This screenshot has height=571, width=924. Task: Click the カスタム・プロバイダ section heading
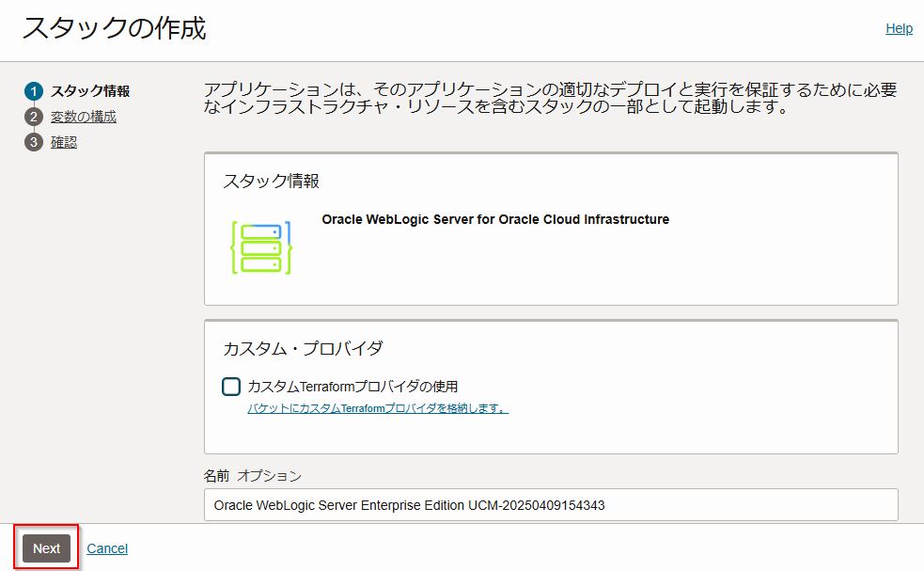coord(303,348)
